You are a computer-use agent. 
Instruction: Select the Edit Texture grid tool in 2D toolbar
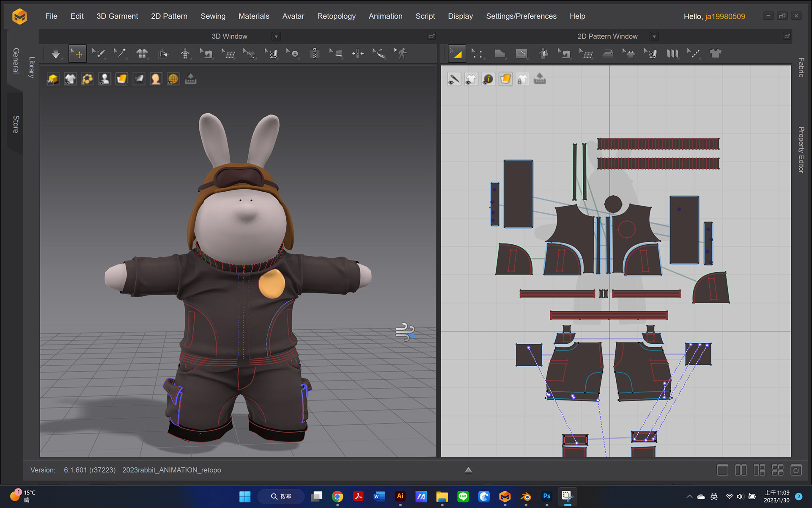point(586,54)
